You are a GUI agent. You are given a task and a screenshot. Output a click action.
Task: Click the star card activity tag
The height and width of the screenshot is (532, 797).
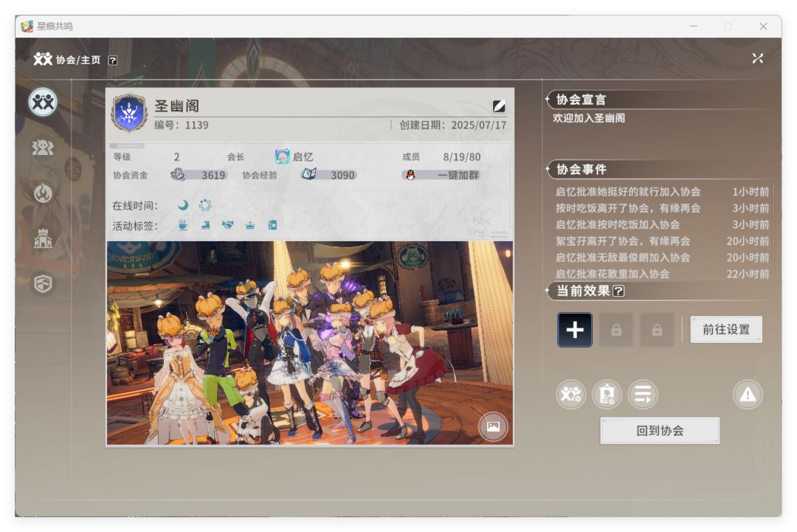pyautogui.click(x=272, y=225)
